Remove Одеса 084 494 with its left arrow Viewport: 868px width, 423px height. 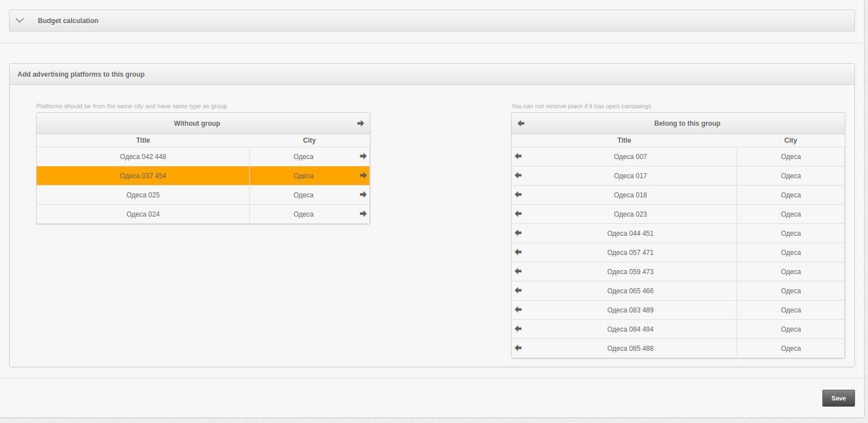[x=518, y=329]
